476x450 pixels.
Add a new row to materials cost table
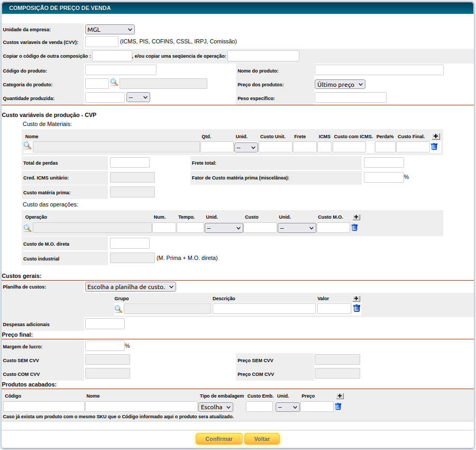tap(436, 137)
